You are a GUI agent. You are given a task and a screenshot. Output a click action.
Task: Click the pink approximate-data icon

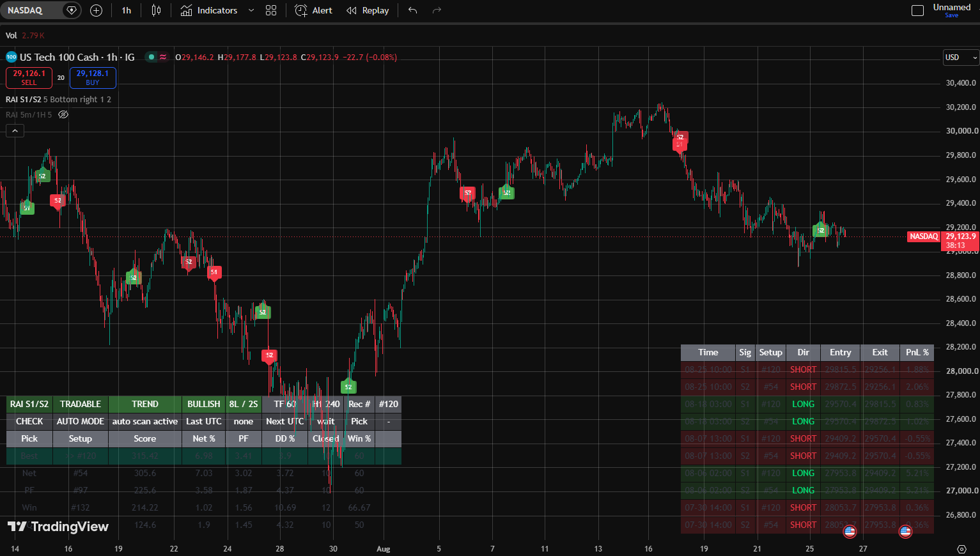coord(163,57)
